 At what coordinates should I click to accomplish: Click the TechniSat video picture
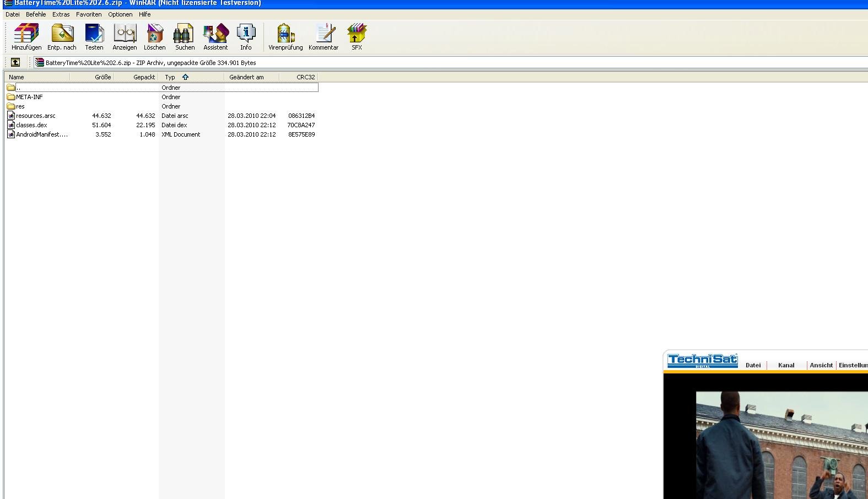(782, 445)
